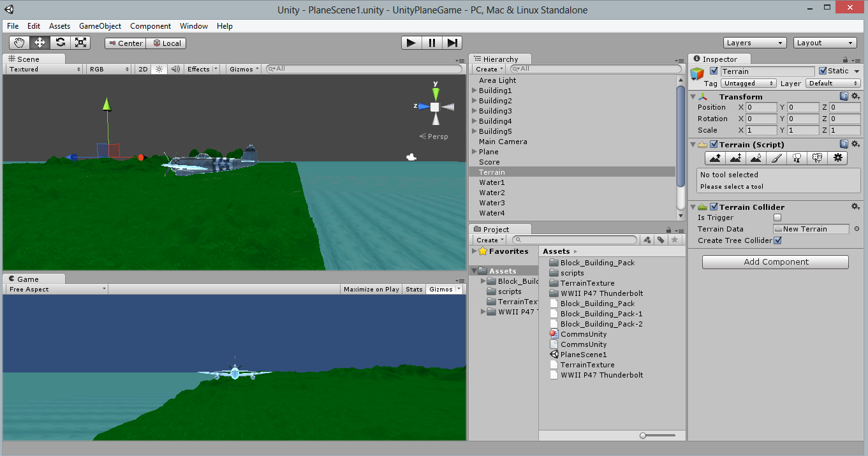868x456 pixels.
Task: Click the Add Component button
Action: click(x=775, y=261)
